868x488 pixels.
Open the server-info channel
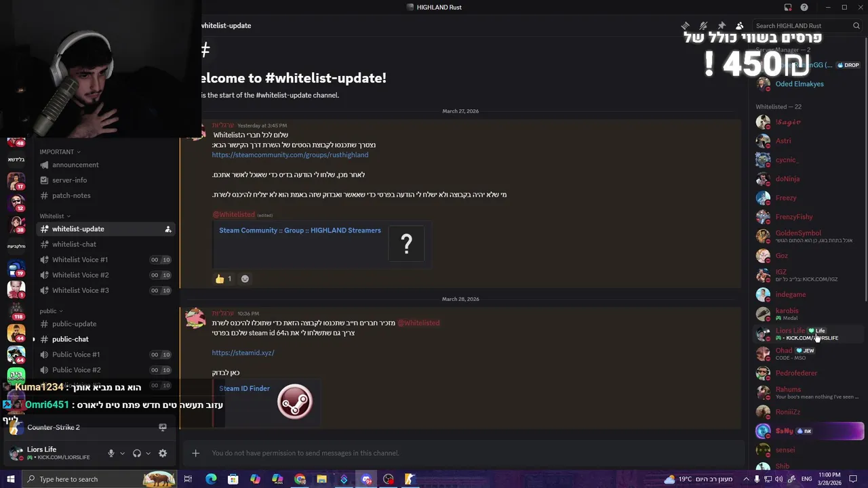coord(106,180)
